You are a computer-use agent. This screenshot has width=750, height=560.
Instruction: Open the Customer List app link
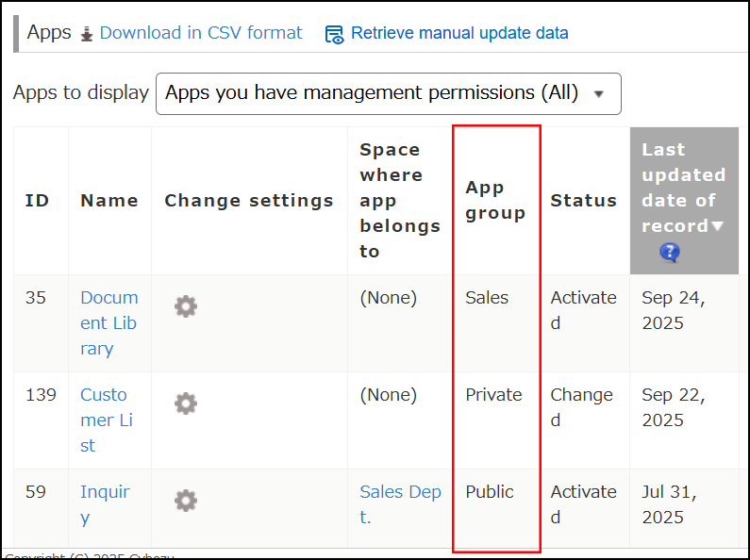click(104, 420)
